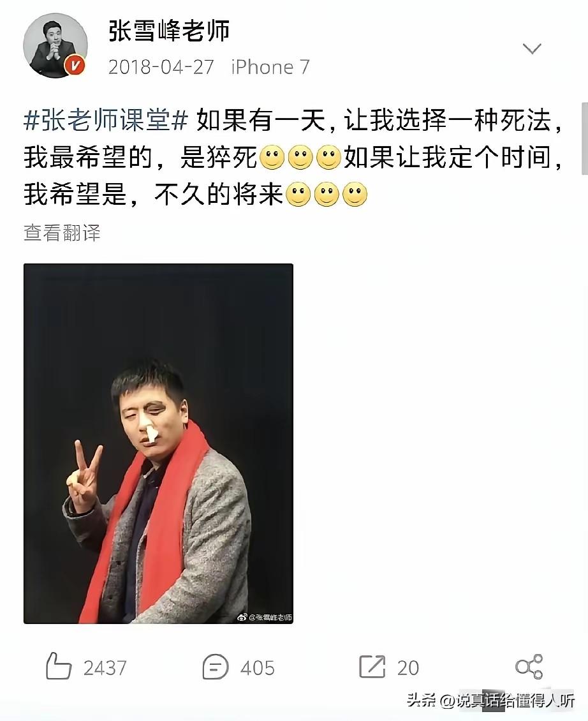
Task: Open the attached photo thumbnail
Action: (x=158, y=443)
